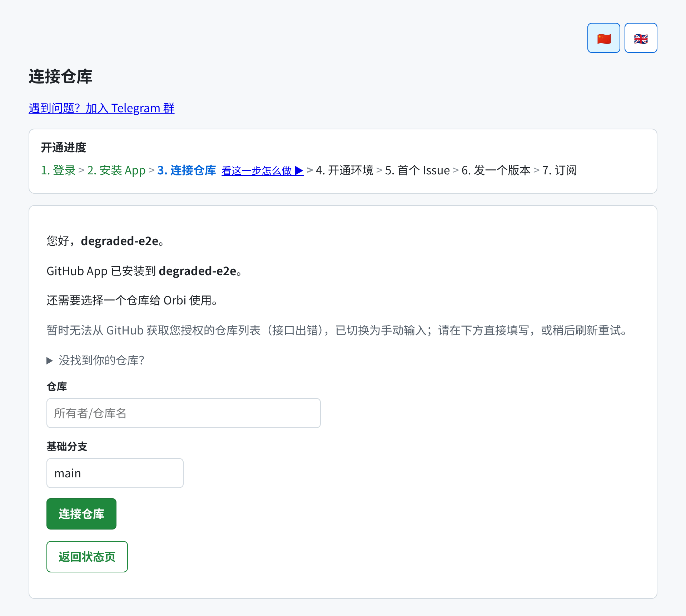Select step '5. 首个 Issue' in progress
The width and height of the screenshot is (686, 616).
pyautogui.click(x=417, y=170)
